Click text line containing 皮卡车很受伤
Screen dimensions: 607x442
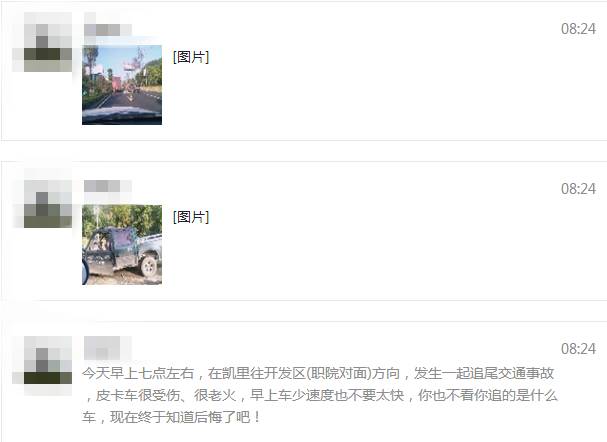322,396
